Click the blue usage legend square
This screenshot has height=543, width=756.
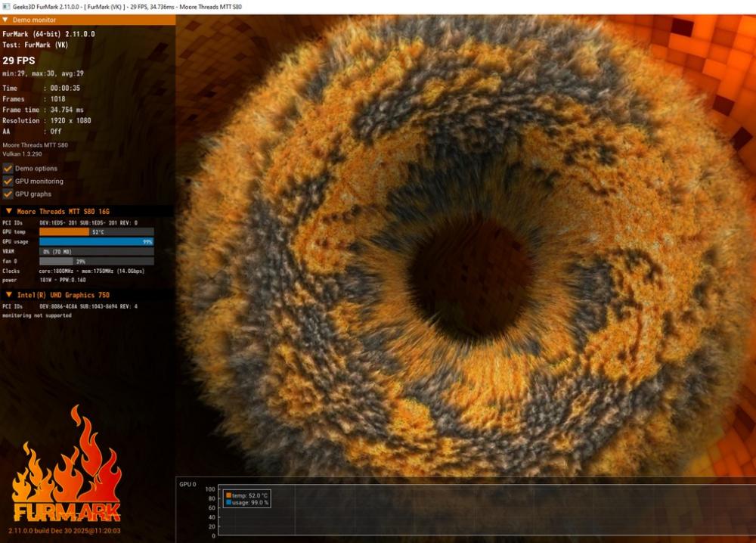(x=229, y=502)
